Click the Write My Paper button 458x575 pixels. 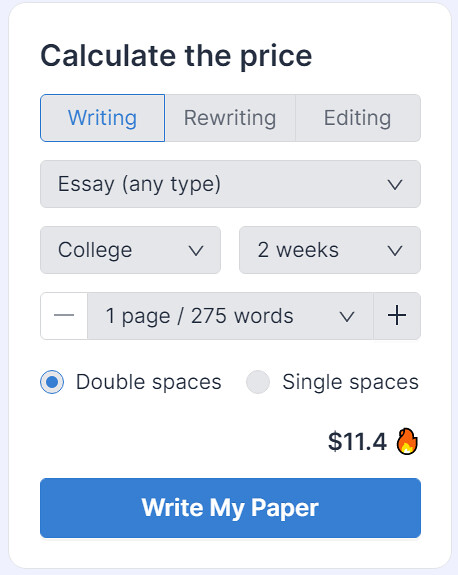tap(230, 508)
